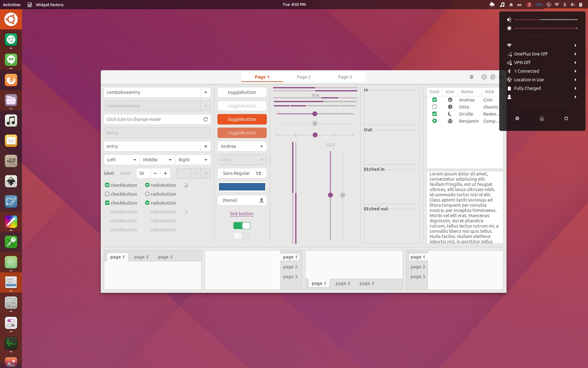The image size is (588, 368).
Task: Switch to Page 3 in header
Action: pyautogui.click(x=345, y=77)
